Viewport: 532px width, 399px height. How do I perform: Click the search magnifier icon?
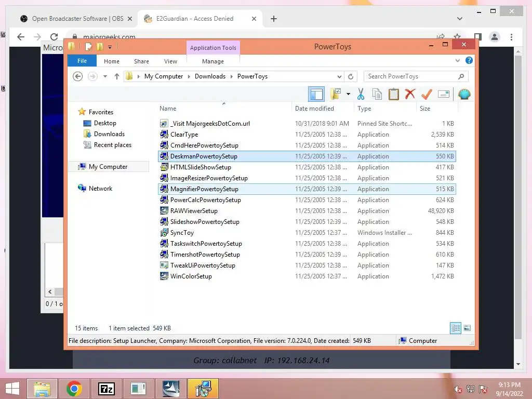tap(461, 76)
